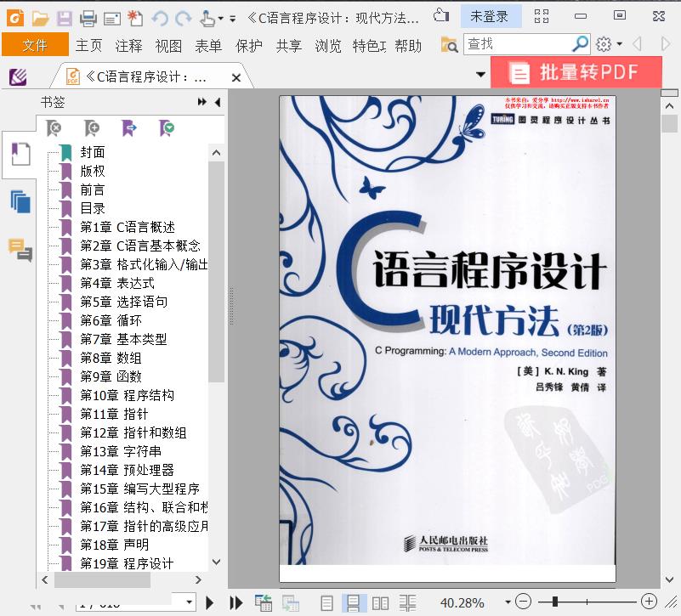Viewport: 681px width, 616px height.
Task: Open the 40.28% zoom level dropdown
Action: click(508, 602)
